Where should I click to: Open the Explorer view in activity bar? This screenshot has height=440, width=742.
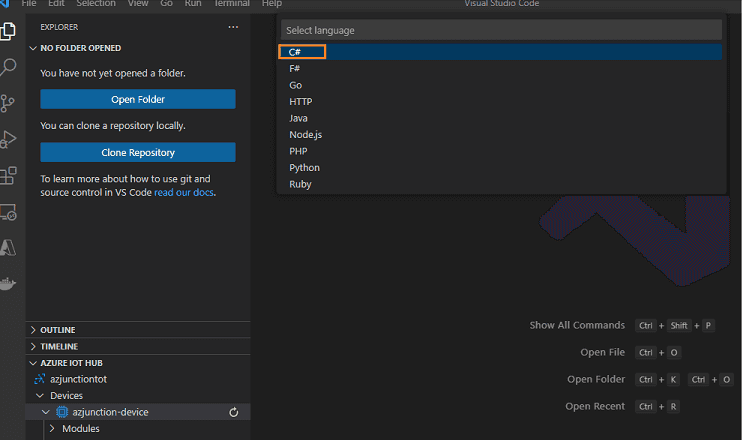[8, 31]
